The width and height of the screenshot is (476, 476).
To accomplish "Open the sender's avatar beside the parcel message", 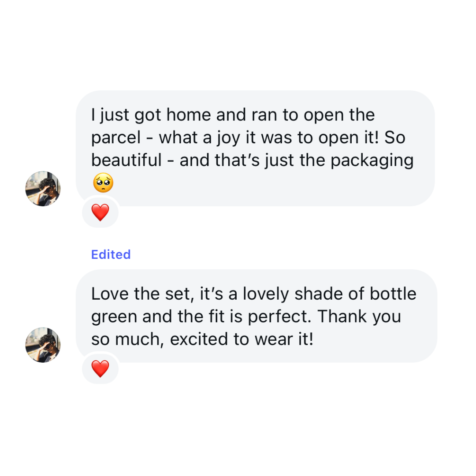I will point(43,189).
